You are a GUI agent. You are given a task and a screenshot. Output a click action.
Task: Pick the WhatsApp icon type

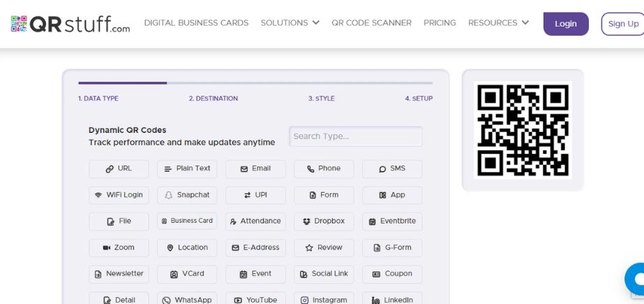click(x=166, y=300)
